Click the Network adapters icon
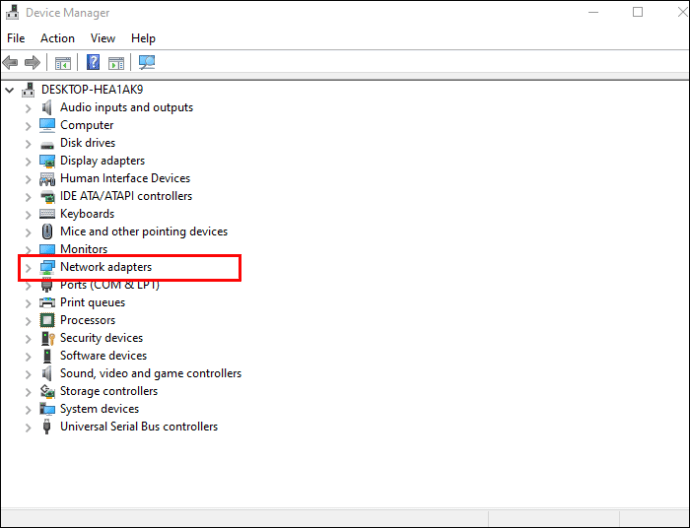The image size is (690, 528). point(47,267)
